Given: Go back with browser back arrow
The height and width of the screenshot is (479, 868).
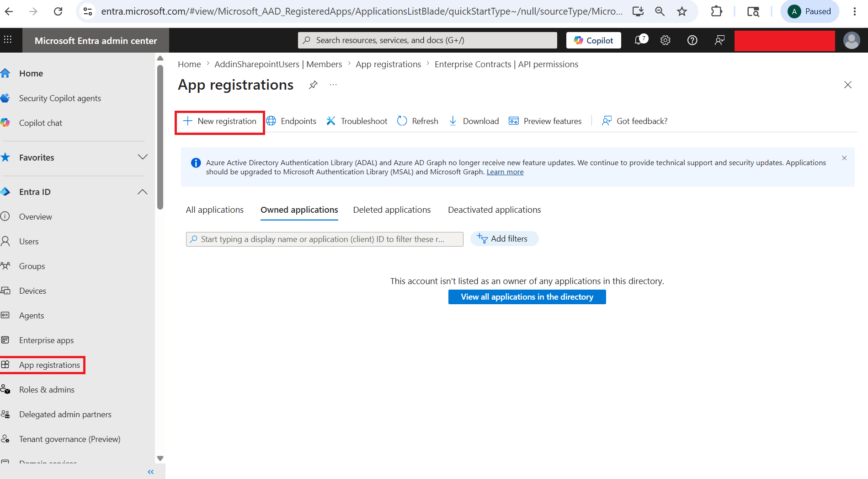Looking at the screenshot, I should (x=9, y=11).
